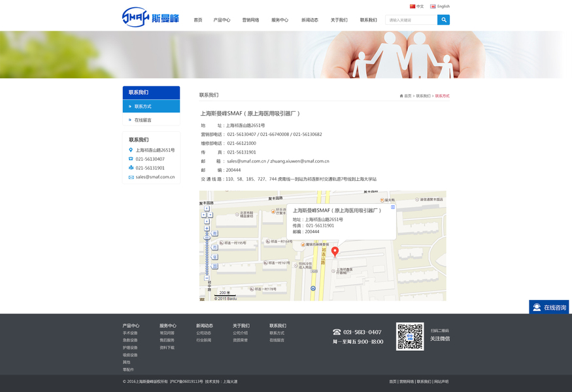Click footer link 手术设备
Screen dimensions: 572x392
pos(130,333)
